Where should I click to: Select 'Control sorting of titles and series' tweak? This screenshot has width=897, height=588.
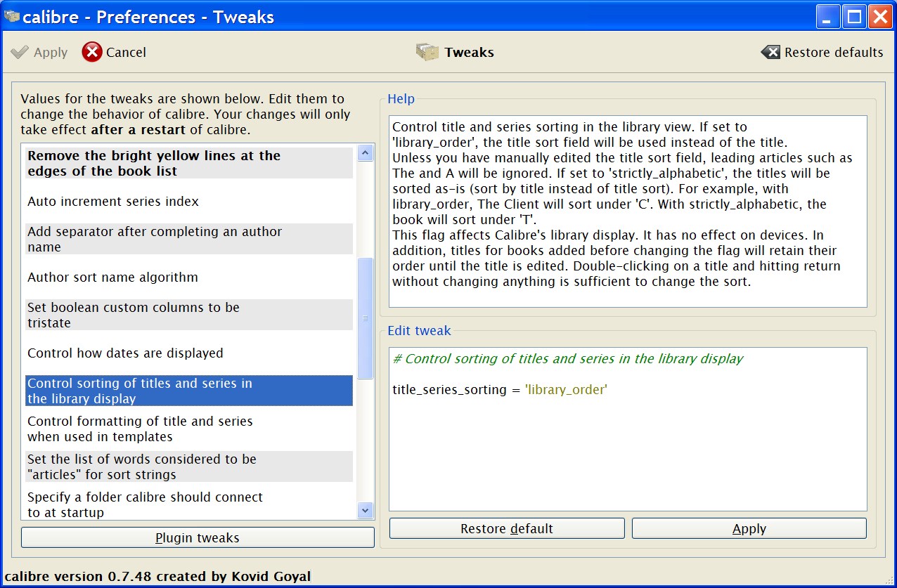189,391
